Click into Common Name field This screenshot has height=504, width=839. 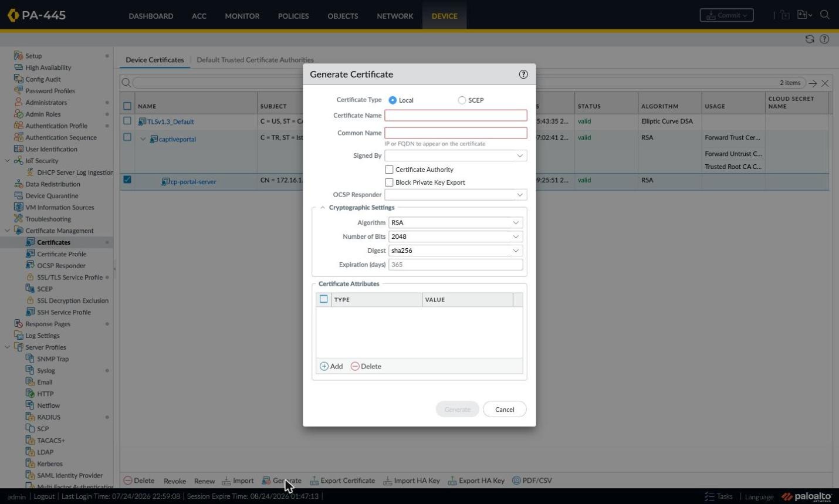pos(456,133)
